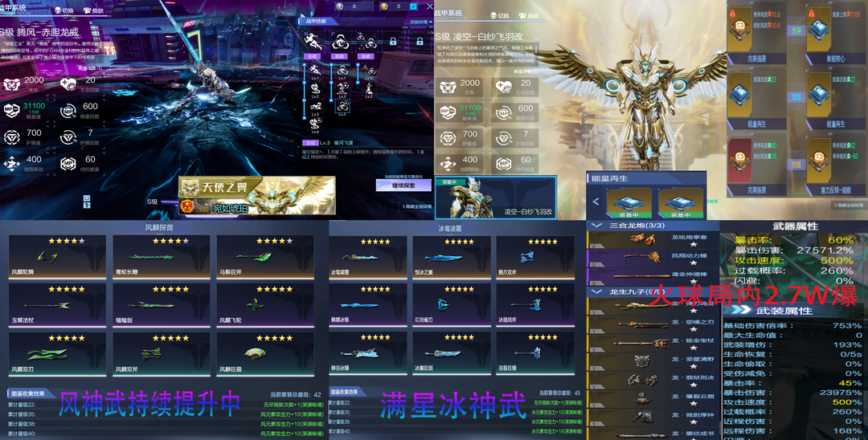868x440 pixels.
Task: Click the 暴击伤害 27571.2% value in 武器属性
Action: 825,251
